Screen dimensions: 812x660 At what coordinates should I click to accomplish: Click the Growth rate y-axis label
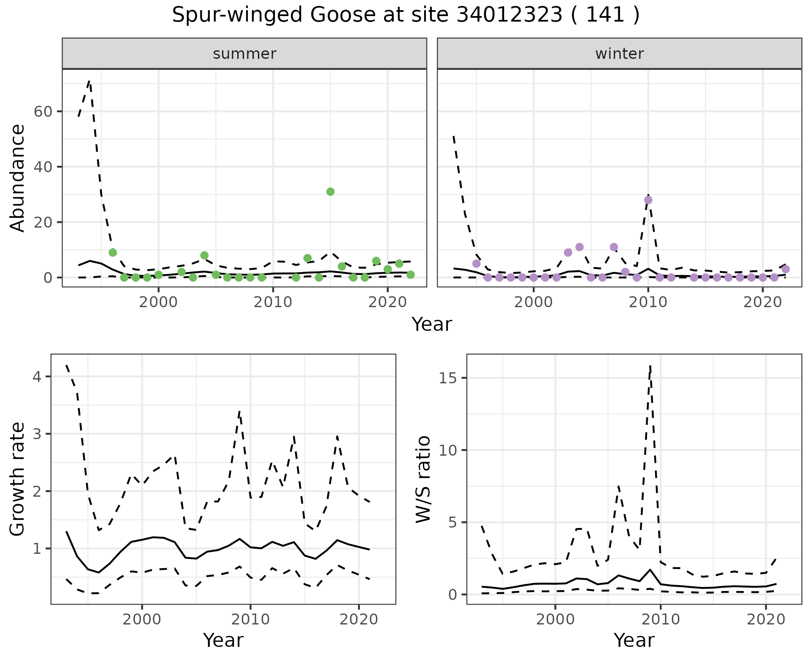click(x=18, y=479)
